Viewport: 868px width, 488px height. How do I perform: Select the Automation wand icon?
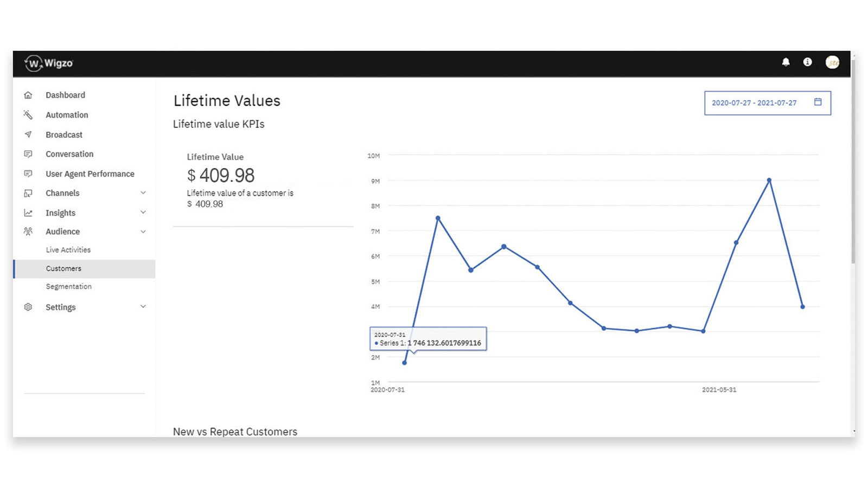[x=28, y=115]
